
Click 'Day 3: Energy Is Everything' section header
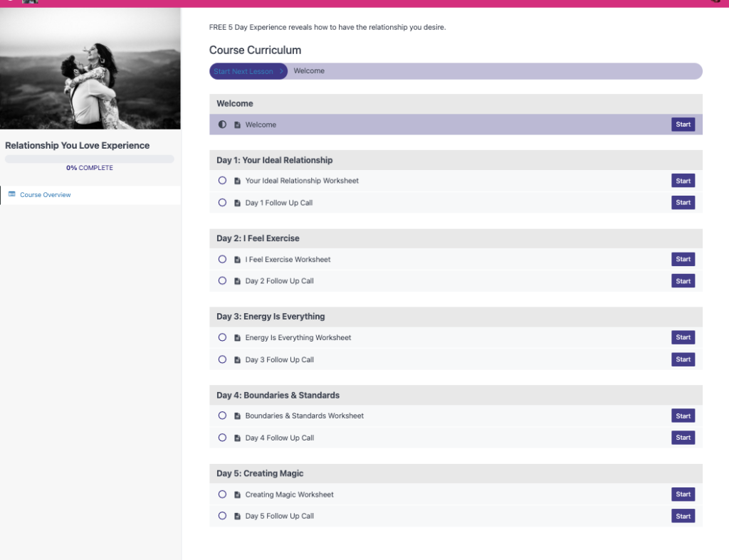click(x=456, y=317)
